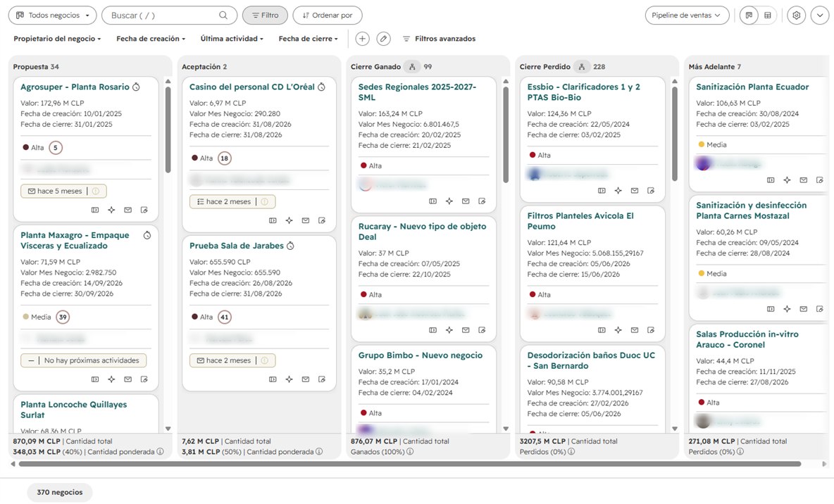Viewport: 834px width, 504px height.
Task: Add a new filter with plus icon
Action: pyautogui.click(x=362, y=39)
